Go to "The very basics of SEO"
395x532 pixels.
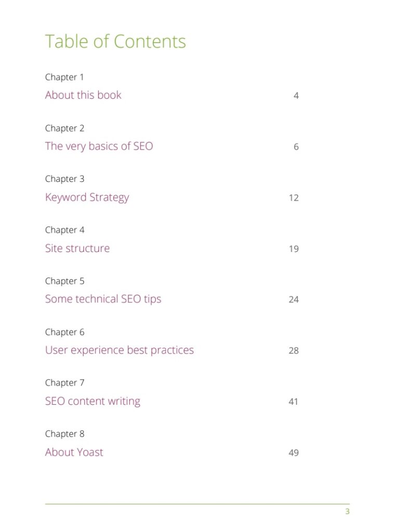pos(99,146)
